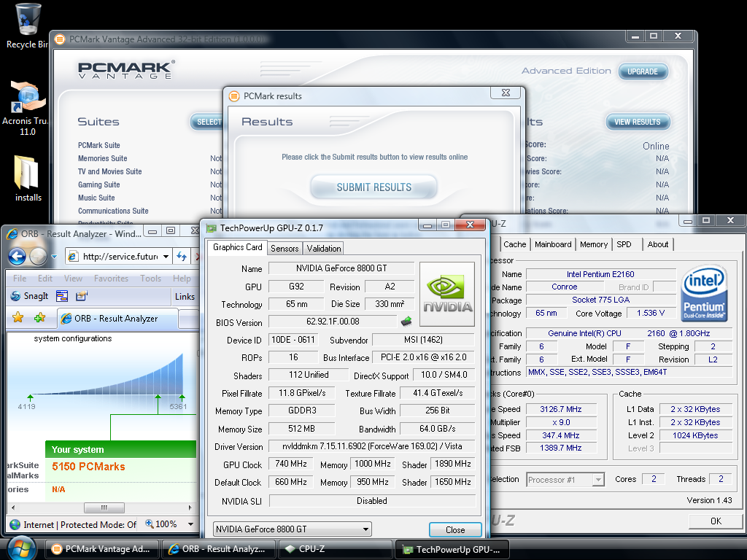Screen dimensions: 747x560
Task: Open the Favorites Center star icon
Action: [18, 317]
